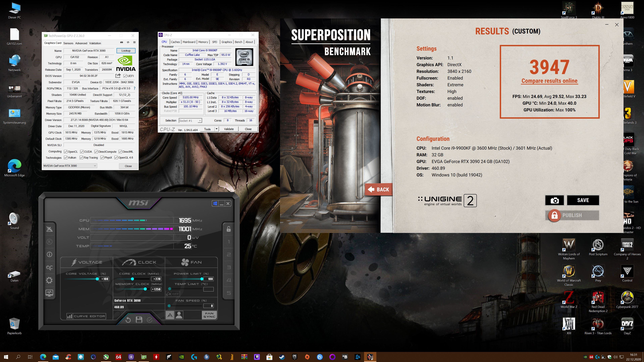The image size is (644, 362).
Task: Toggle the Ray Tracing checkbox
Action: (x=81, y=158)
